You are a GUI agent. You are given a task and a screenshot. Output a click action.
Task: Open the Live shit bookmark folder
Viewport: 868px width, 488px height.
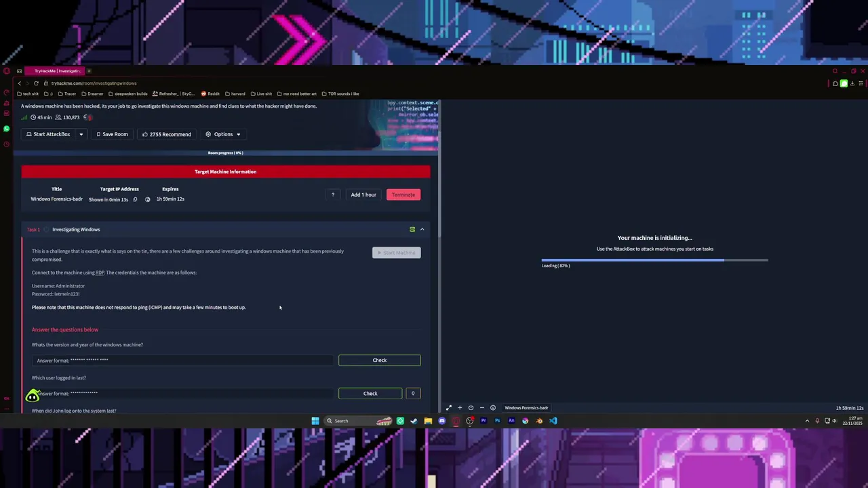tap(261, 94)
